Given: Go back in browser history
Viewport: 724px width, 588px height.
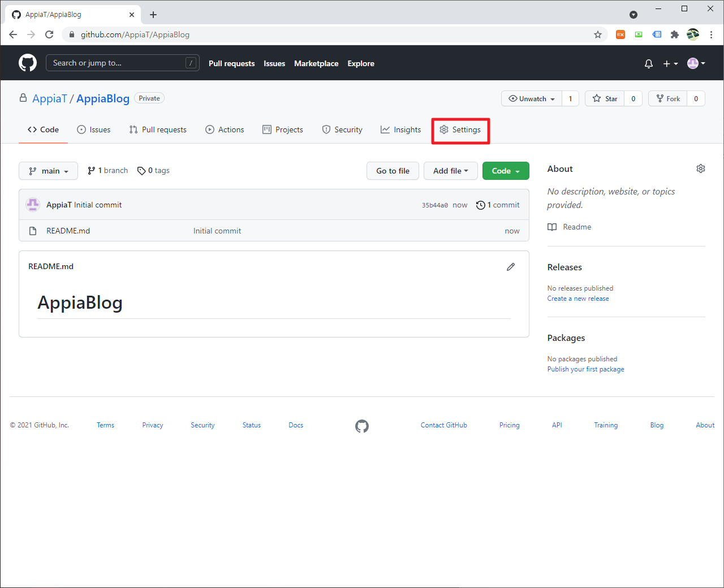Looking at the screenshot, I should point(13,34).
